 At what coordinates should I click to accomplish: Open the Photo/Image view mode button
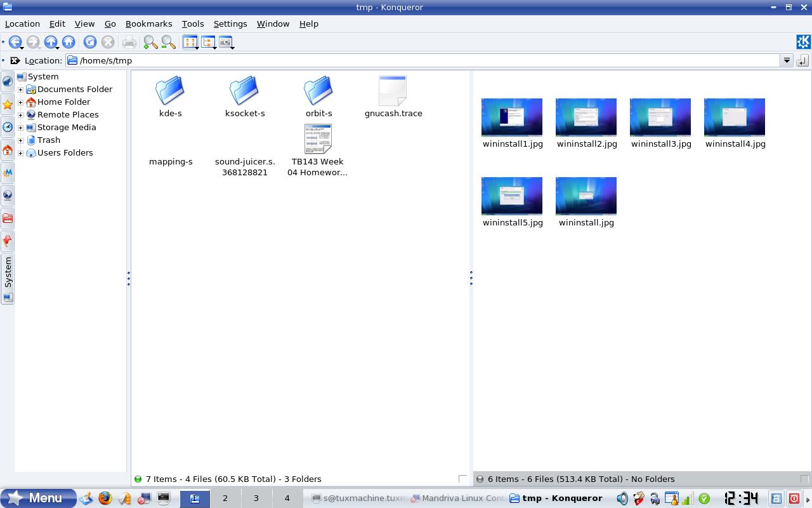point(226,42)
